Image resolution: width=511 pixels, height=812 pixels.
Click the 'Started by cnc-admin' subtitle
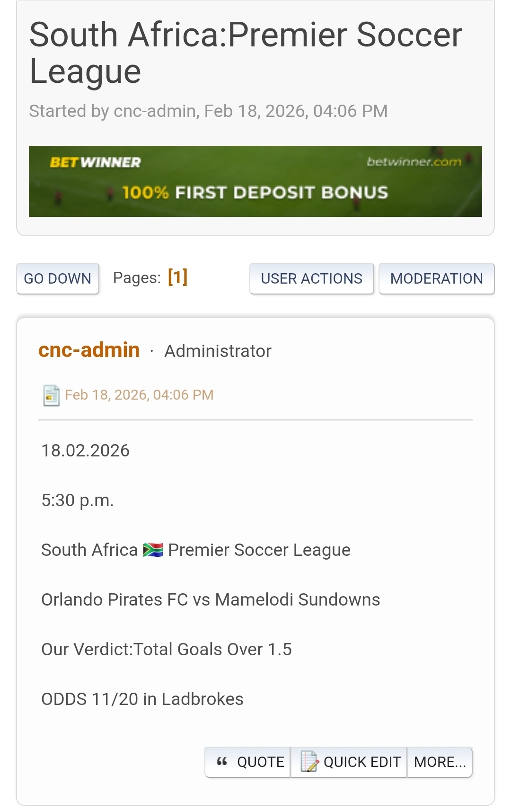point(208,111)
